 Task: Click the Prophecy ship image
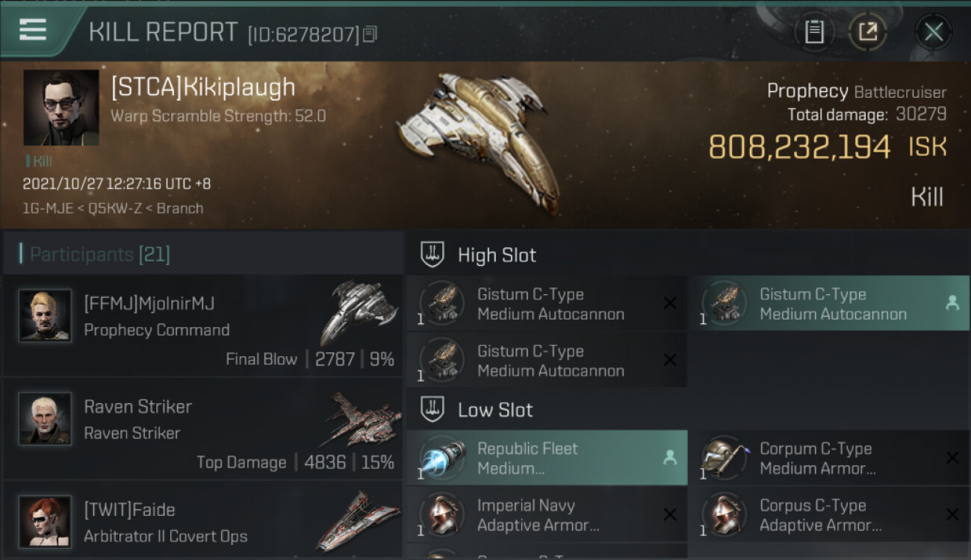478,140
